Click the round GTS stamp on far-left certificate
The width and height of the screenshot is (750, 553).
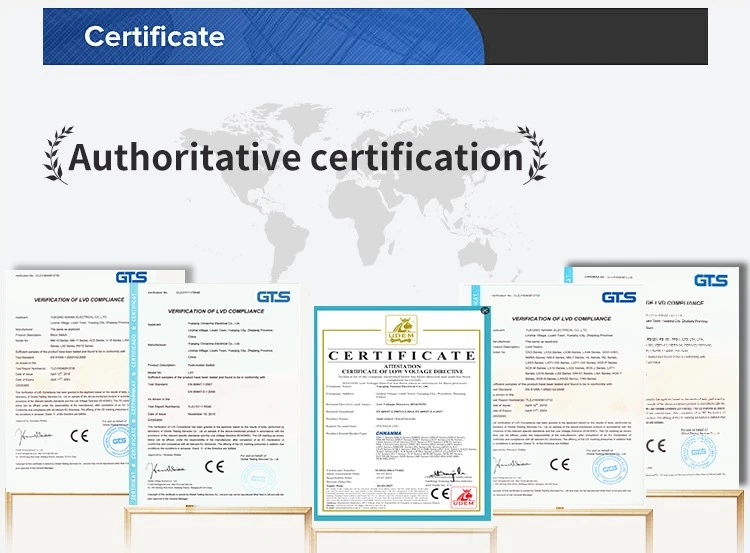(x=118, y=440)
